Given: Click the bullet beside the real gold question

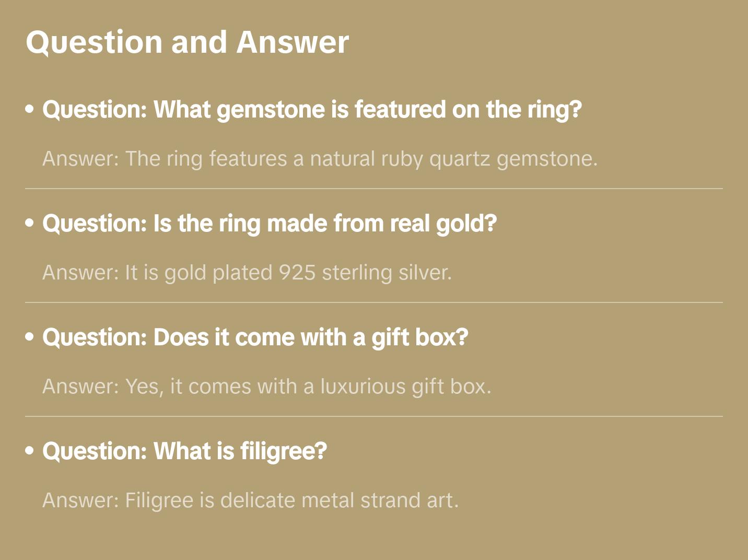Looking at the screenshot, I should 30,223.
